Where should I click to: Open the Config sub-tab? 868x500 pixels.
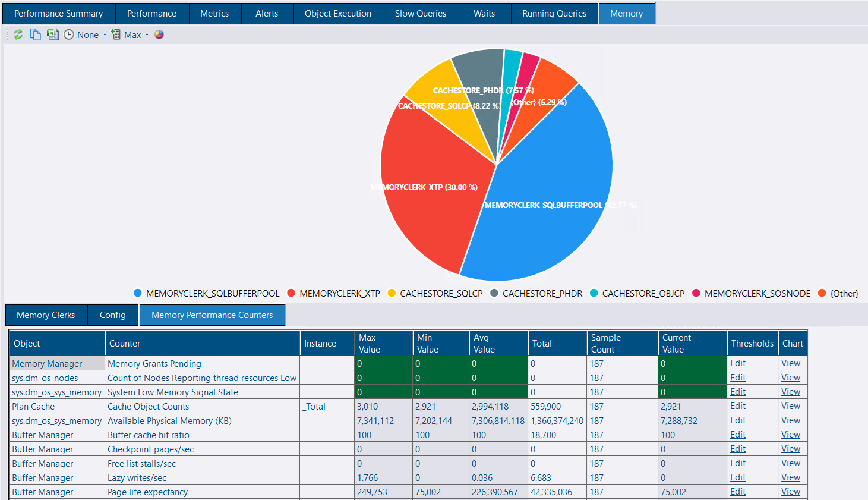click(113, 315)
